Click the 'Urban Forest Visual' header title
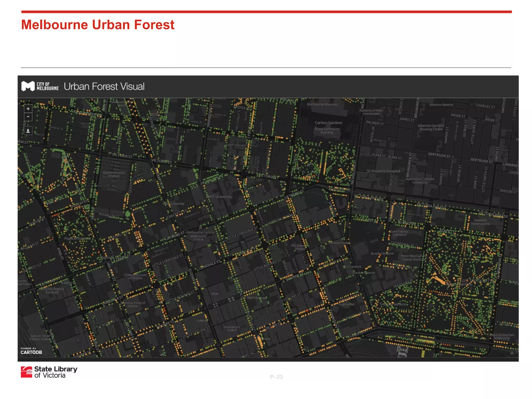Viewport: 532px width, 399px height. point(104,87)
